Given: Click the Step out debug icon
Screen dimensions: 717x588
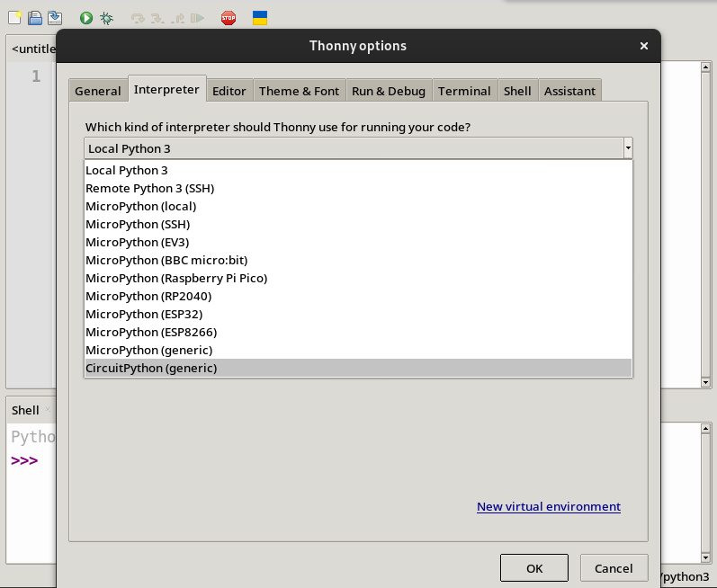Looking at the screenshot, I should [x=177, y=18].
